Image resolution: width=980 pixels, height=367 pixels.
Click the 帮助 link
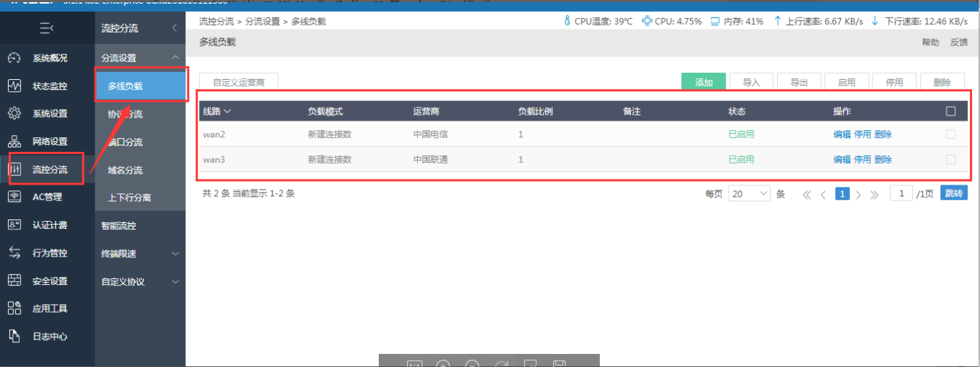point(931,42)
